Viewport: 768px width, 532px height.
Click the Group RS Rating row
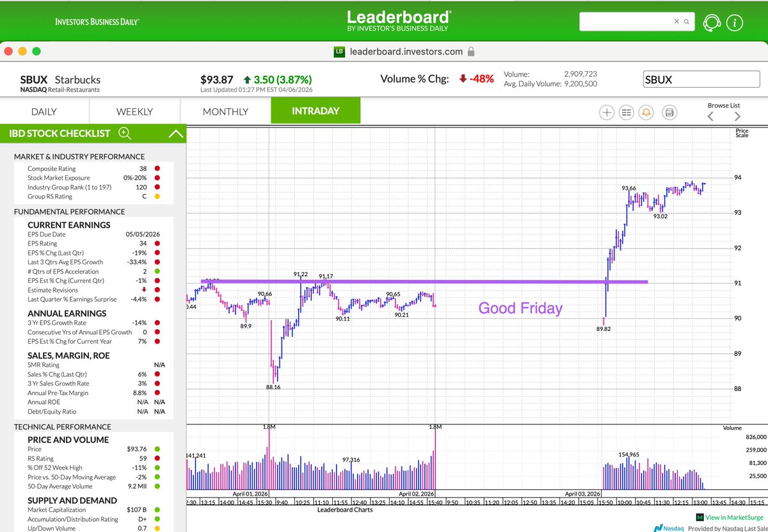[93, 197]
